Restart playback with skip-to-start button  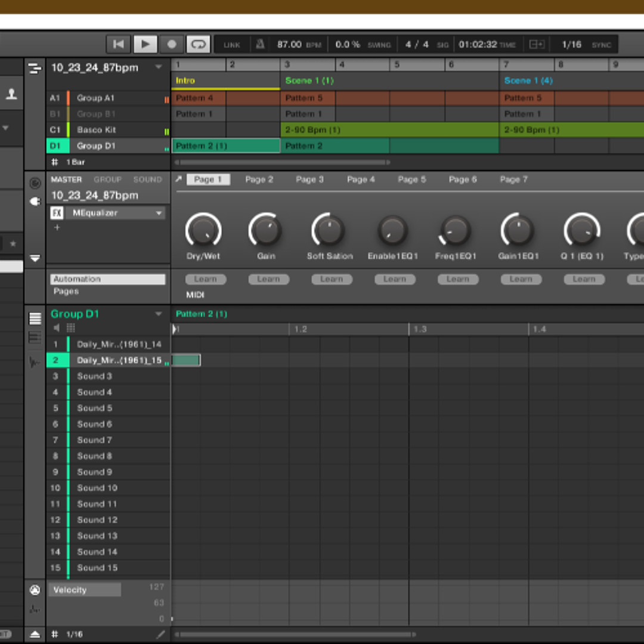(118, 44)
